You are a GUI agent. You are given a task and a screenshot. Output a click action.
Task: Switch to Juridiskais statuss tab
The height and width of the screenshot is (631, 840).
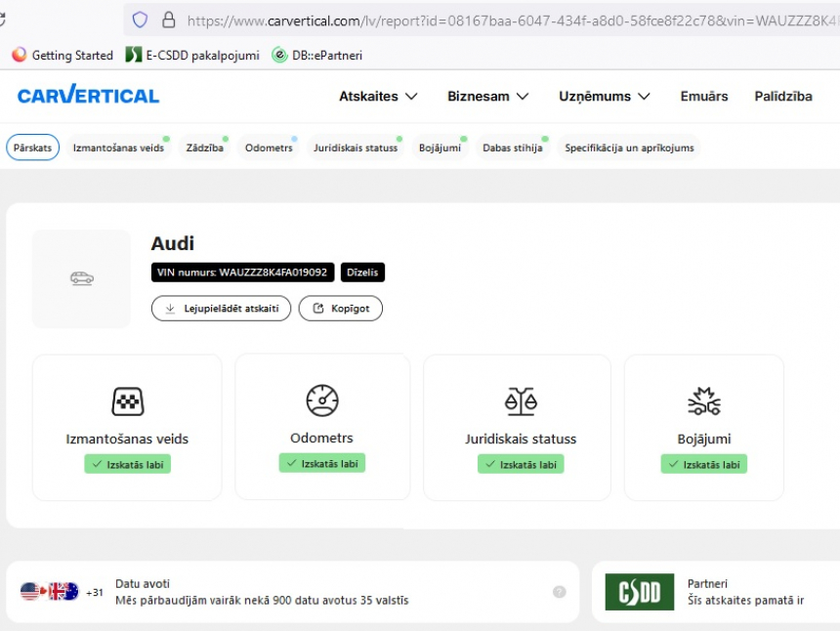[x=356, y=147]
